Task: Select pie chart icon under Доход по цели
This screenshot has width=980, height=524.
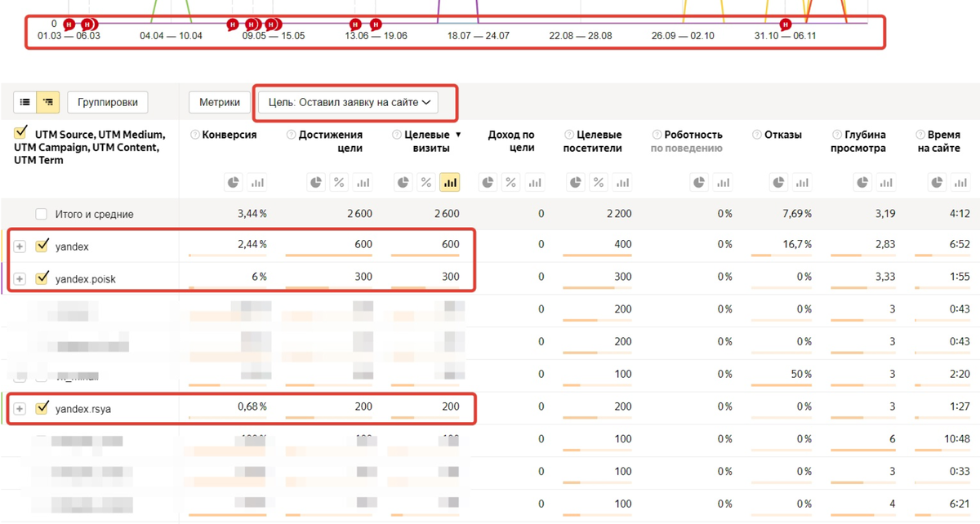Action: (488, 183)
